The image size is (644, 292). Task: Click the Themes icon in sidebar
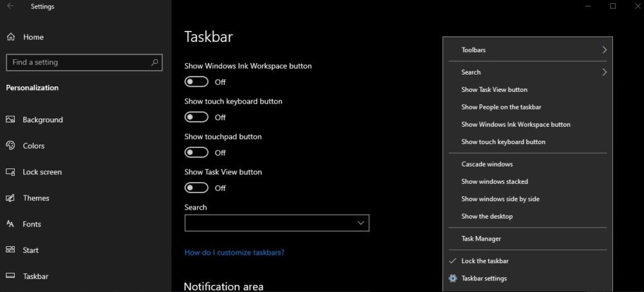point(10,198)
